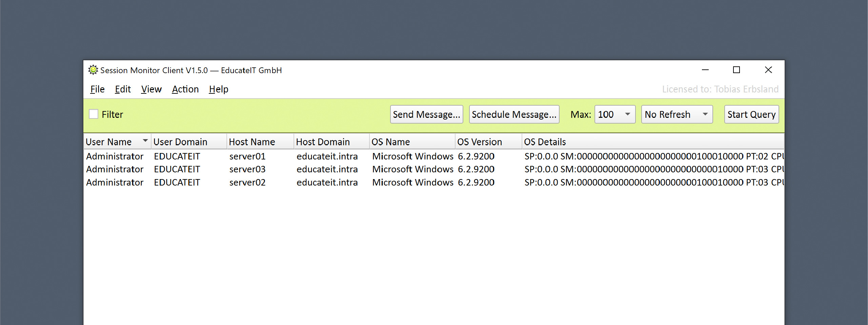The image size is (868, 325).
Task: Open the File menu
Action: tap(97, 89)
